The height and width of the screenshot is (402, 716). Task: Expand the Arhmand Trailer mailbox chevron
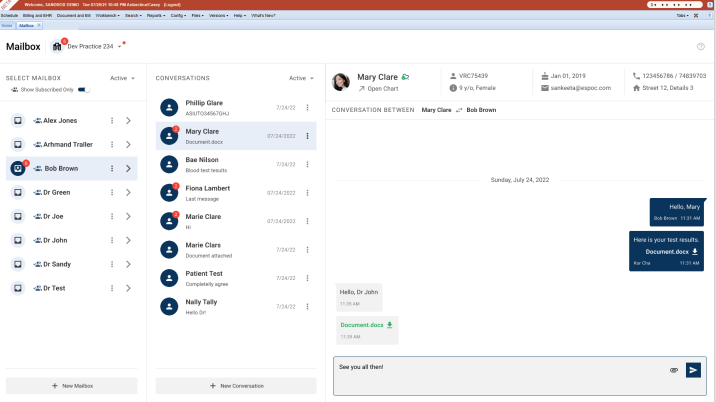128,144
